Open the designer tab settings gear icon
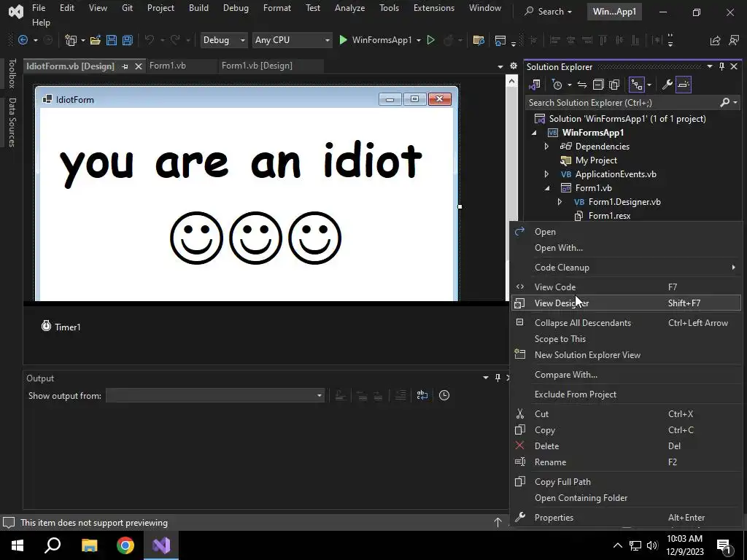 514,66
